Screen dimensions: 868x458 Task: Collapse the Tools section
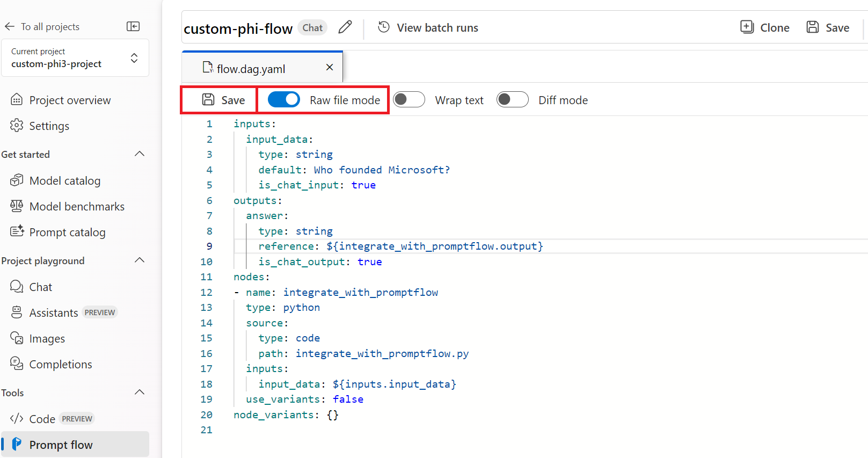(140, 392)
